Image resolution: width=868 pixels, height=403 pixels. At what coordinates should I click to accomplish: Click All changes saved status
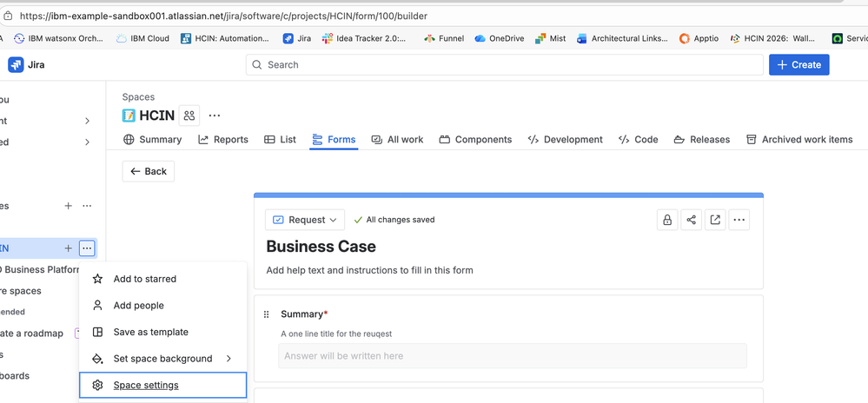(394, 220)
